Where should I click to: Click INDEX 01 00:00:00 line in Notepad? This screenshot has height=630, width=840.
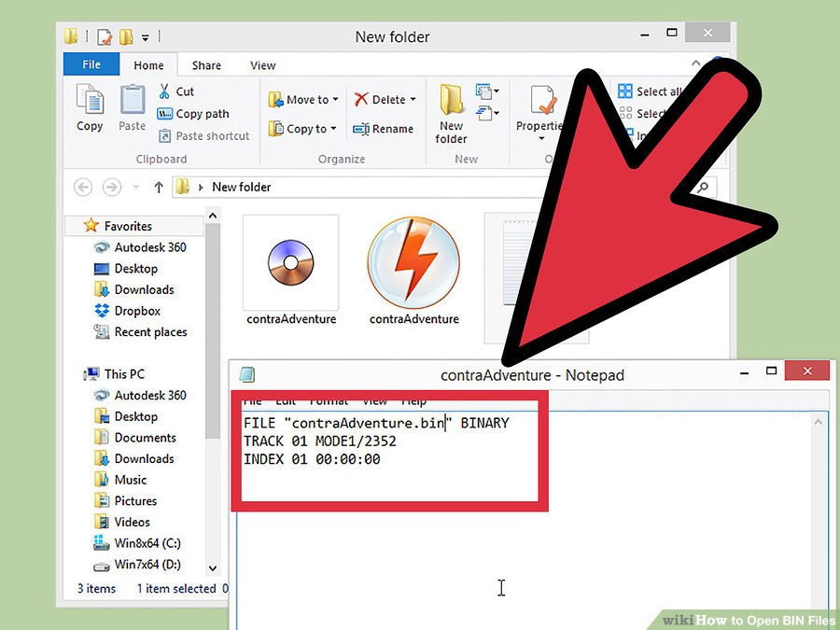click(312, 459)
